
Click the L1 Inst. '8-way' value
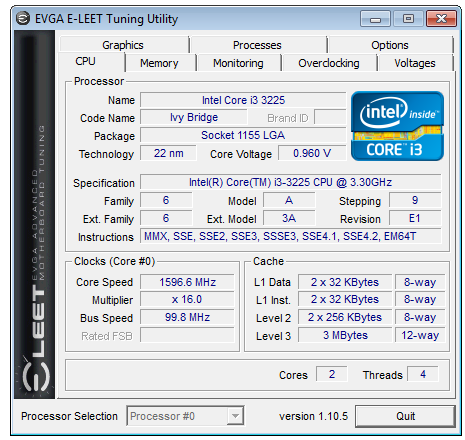(420, 299)
